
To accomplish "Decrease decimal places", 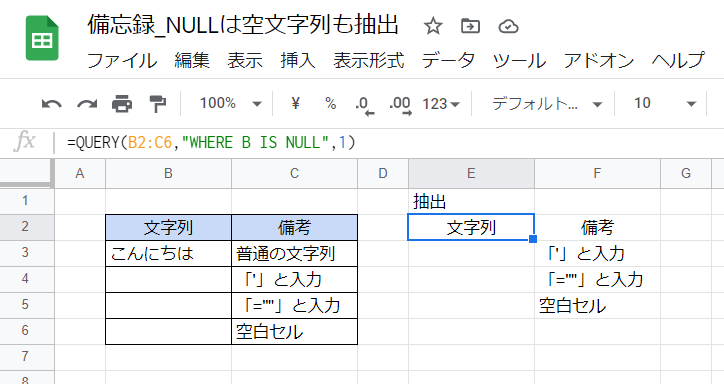I will pos(364,105).
